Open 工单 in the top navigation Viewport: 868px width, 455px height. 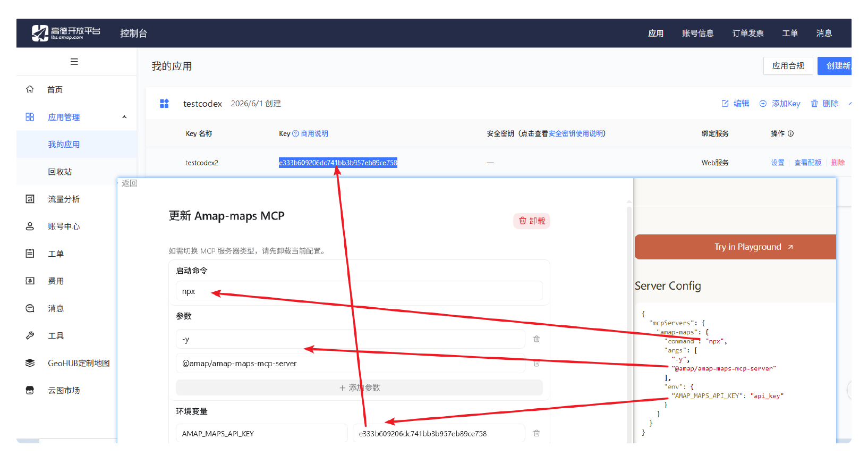pos(790,33)
